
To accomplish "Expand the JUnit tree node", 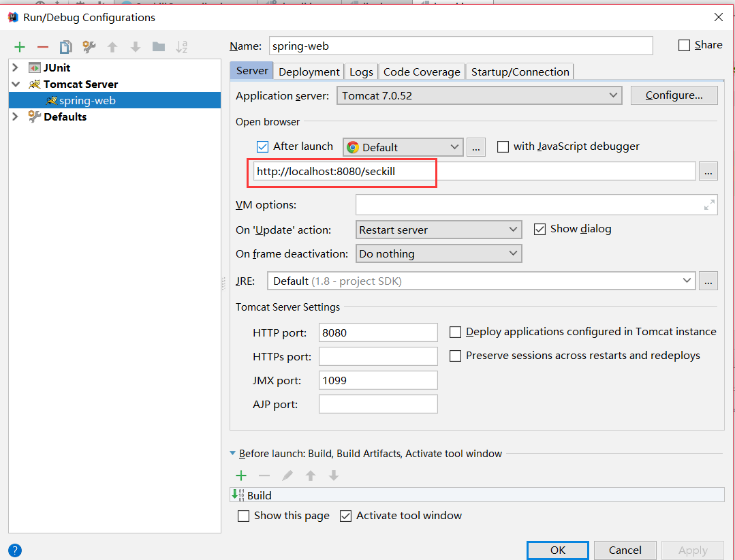I will pos(15,67).
